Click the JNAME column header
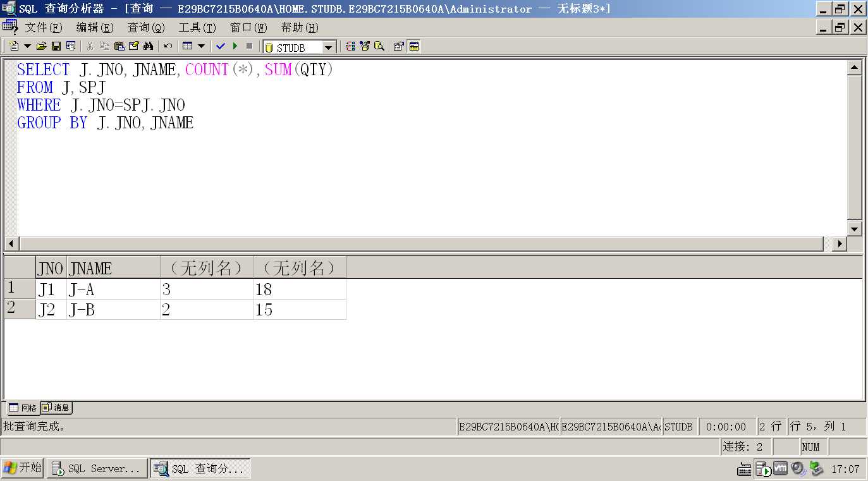868x481 pixels. pyautogui.click(x=113, y=268)
